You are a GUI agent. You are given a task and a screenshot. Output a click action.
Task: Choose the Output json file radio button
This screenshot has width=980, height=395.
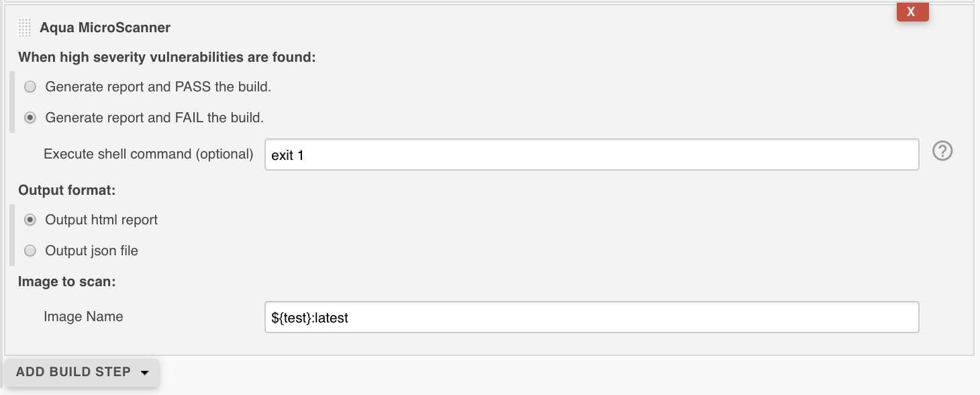[30, 251]
